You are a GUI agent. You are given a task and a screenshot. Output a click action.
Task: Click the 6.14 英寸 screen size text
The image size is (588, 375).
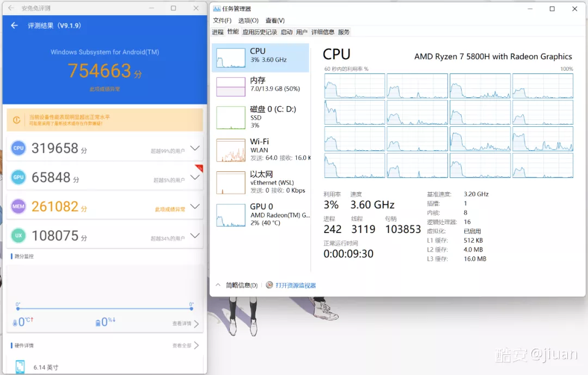(x=46, y=367)
